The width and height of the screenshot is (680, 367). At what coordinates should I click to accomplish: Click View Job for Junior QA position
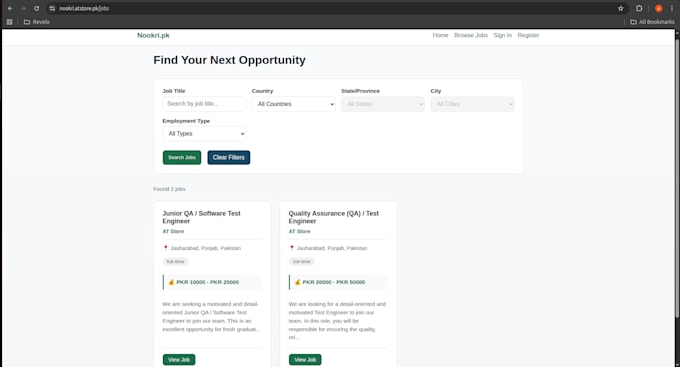point(179,360)
